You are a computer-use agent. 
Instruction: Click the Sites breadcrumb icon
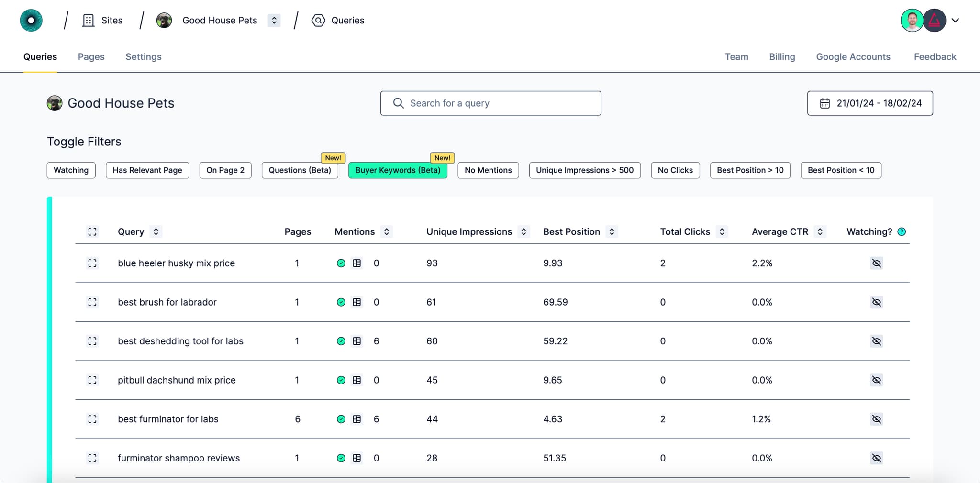[88, 20]
